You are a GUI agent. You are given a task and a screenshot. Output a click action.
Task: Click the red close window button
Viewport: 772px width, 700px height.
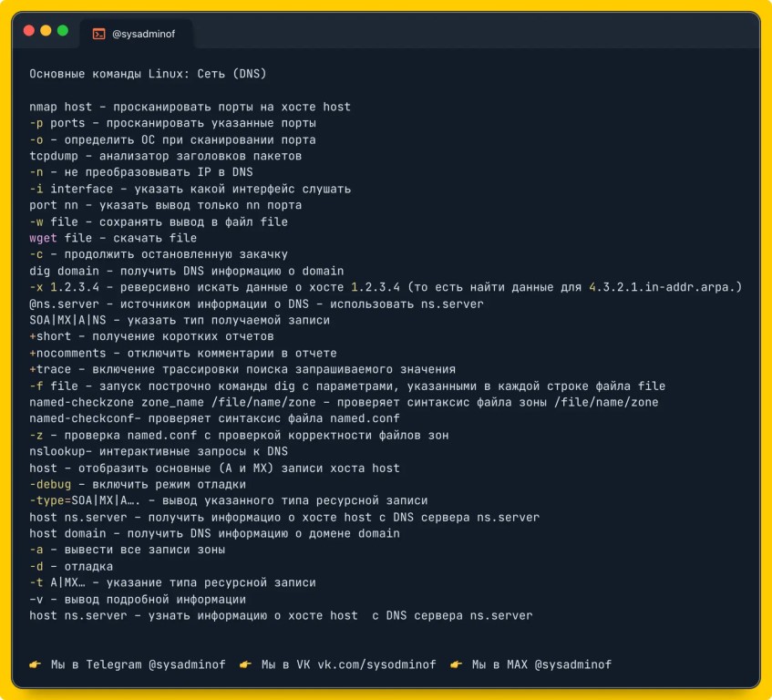(28, 30)
